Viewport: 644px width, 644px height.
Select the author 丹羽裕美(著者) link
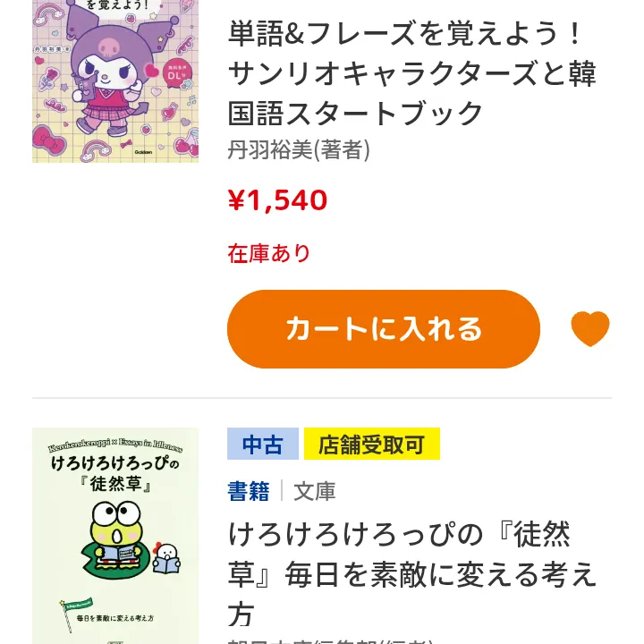[x=299, y=149]
